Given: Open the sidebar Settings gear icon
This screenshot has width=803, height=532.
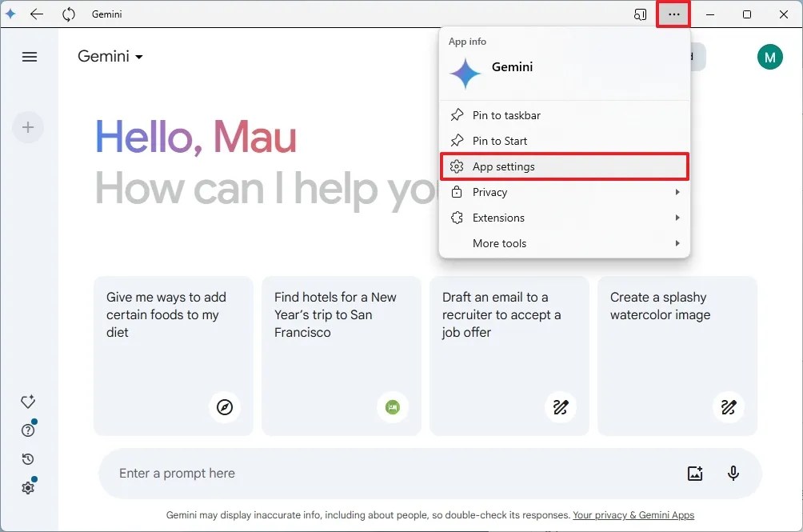Looking at the screenshot, I should (28, 488).
